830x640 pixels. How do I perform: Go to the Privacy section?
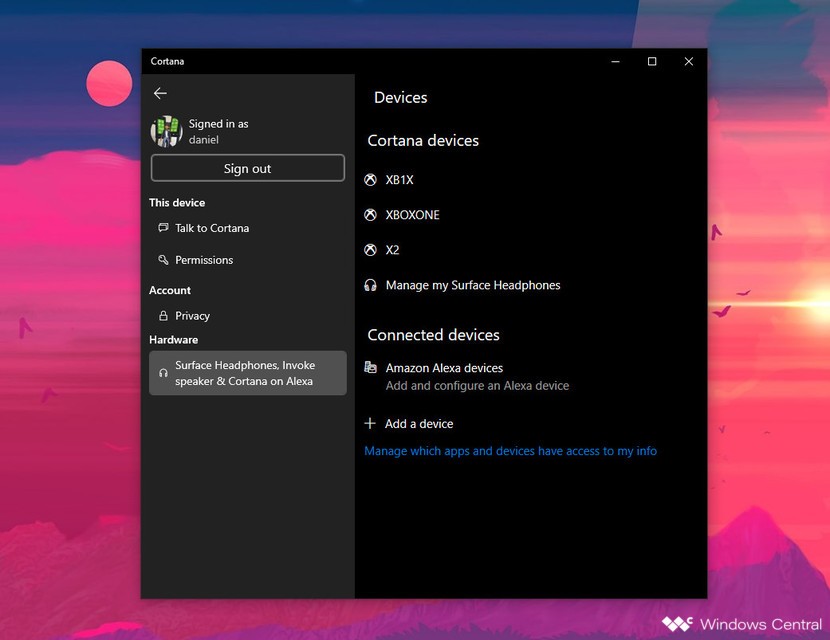click(192, 316)
